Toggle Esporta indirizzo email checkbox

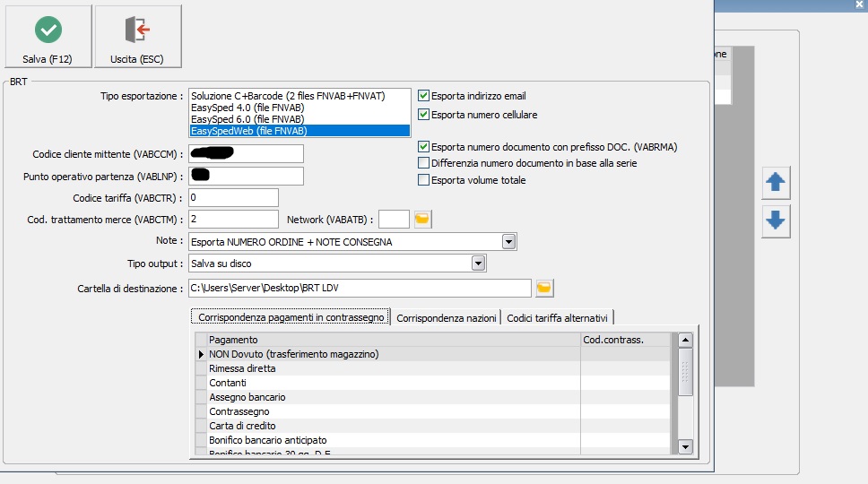pos(423,96)
